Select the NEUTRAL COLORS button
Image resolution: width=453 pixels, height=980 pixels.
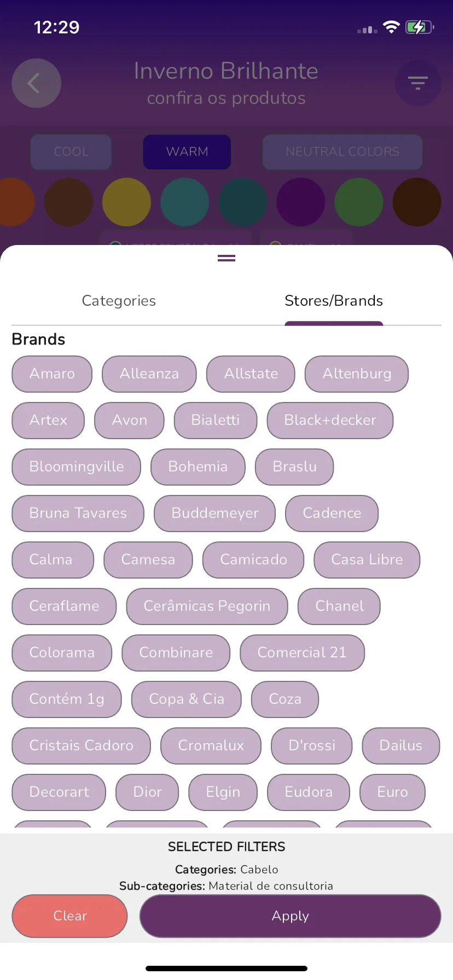tap(342, 151)
